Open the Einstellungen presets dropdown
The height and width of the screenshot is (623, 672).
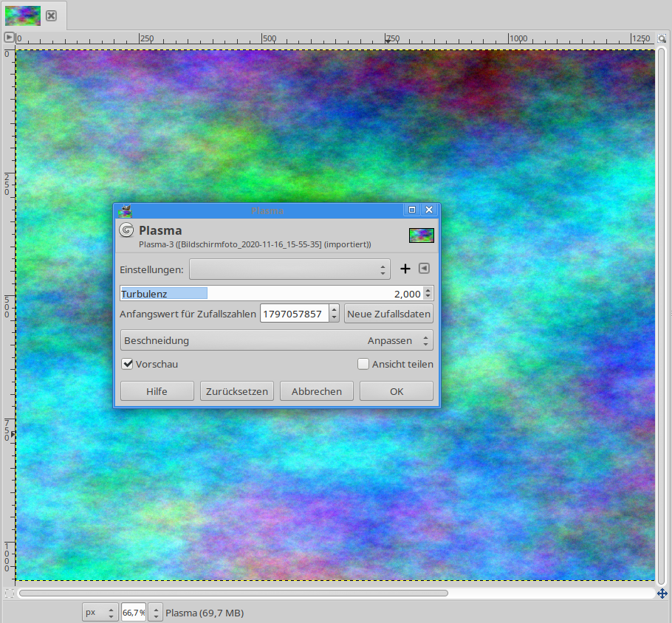click(289, 269)
